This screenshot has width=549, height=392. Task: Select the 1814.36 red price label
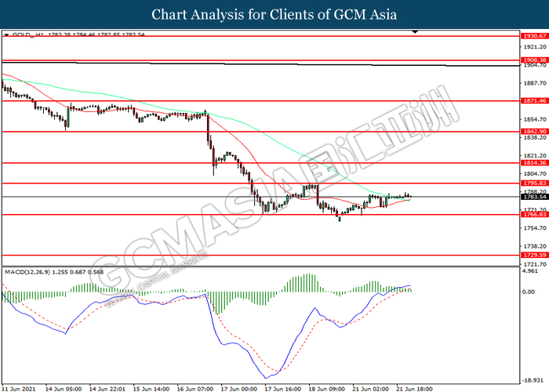tap(535, 163)
